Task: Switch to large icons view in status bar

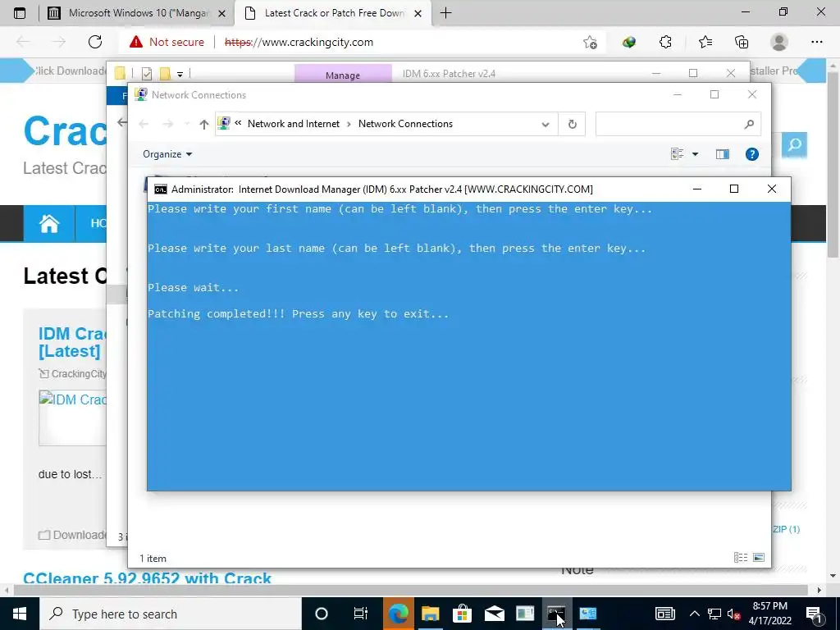Action: 759,558
